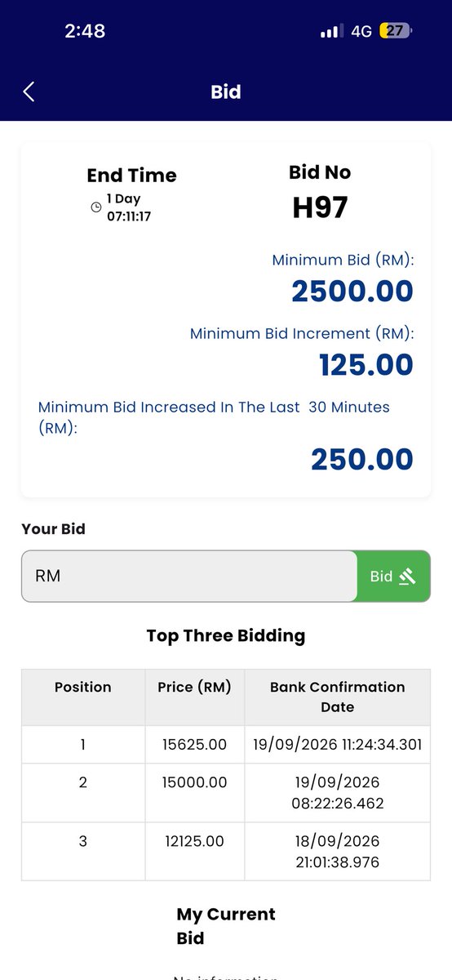Select third position price 12125.00
The width and height of the screenshot is (452, 980).
(x=195, y=841)
